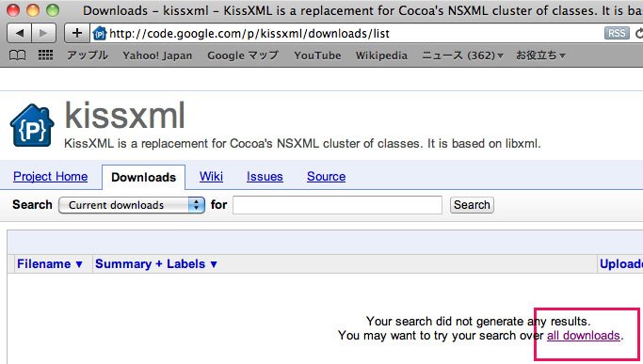Show all bookmarks with the book icon
The image size is (643, 364).
[17, 55]
